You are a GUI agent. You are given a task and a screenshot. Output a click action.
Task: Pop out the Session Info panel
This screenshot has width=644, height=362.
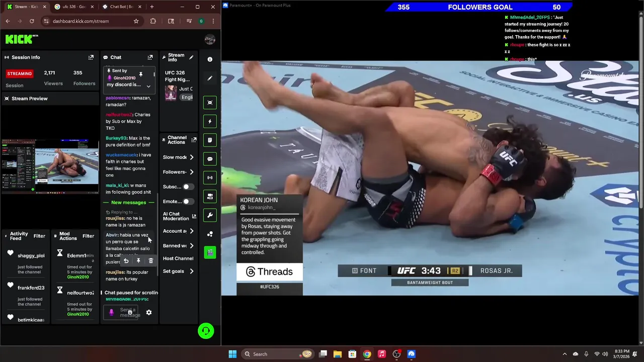pyautogui.click(x=91, y=57)
